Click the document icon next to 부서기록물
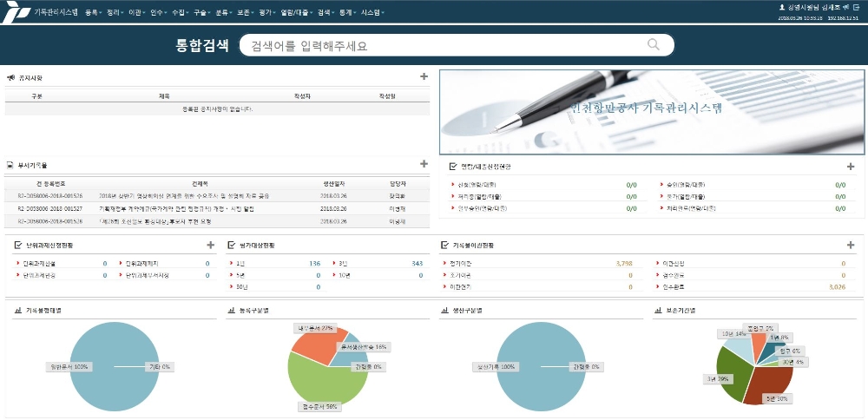The image size is (868, 420). (10, 166)
